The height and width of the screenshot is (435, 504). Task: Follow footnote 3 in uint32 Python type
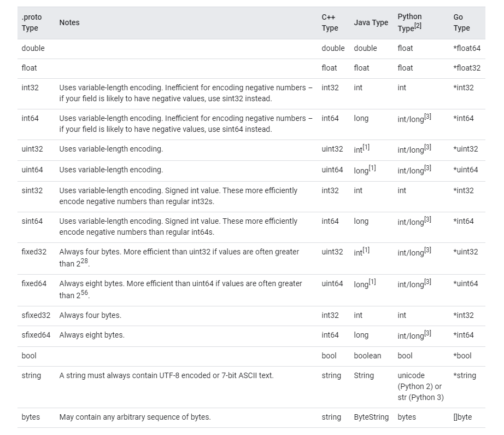pos(428,147)
